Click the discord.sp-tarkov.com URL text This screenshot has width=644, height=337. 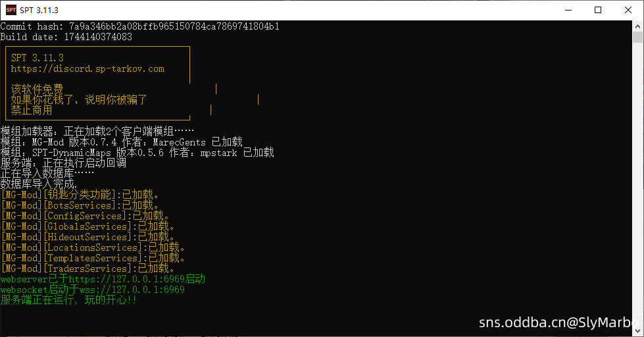pyautogui.click(x=87, y=68)
